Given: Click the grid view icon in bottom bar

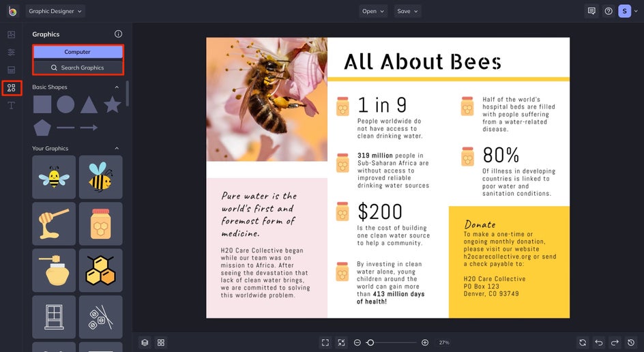Looking at the screenshot, I should pos(161,342).
